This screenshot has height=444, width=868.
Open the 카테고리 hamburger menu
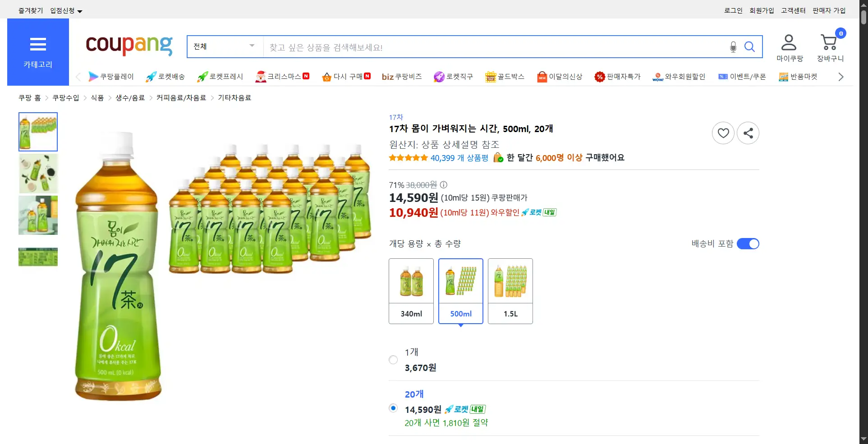[38, 52]
